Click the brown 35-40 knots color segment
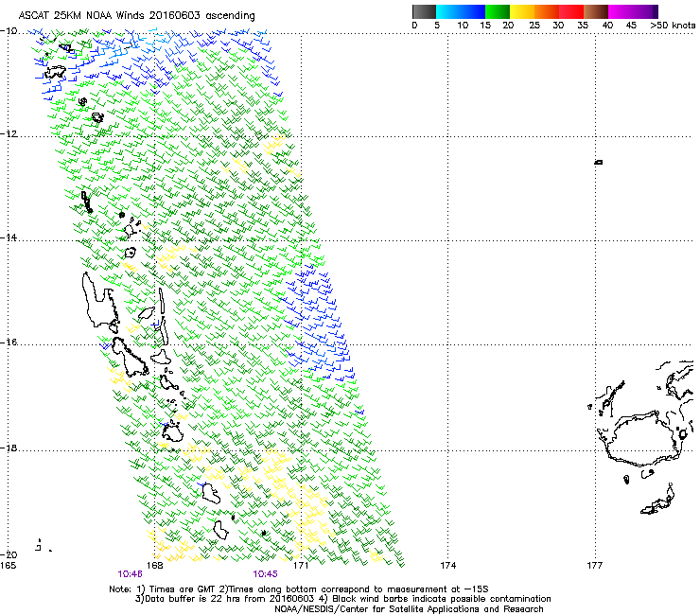The height and width of the screenshot is (615, 700). point(596,11)
